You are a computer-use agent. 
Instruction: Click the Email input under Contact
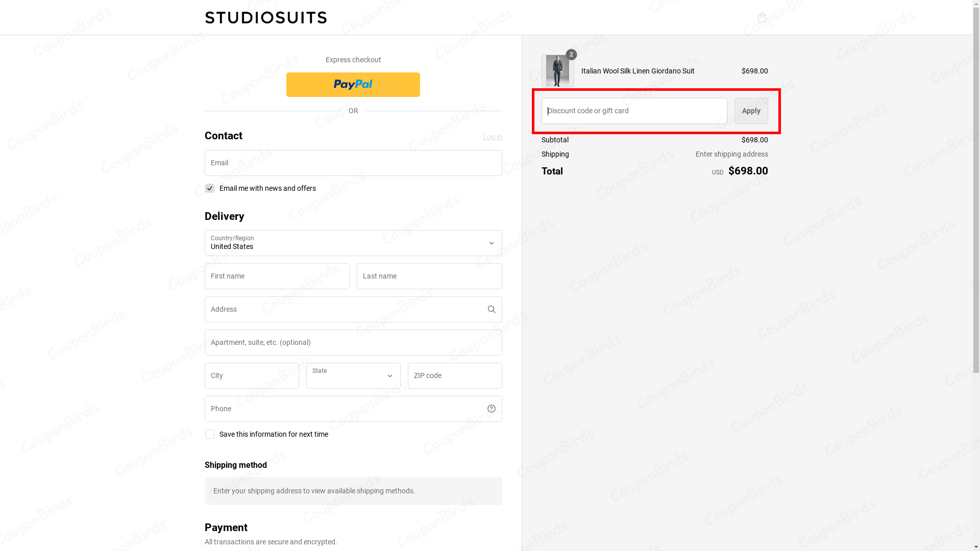pyautogui.click(x=353, y=163)
